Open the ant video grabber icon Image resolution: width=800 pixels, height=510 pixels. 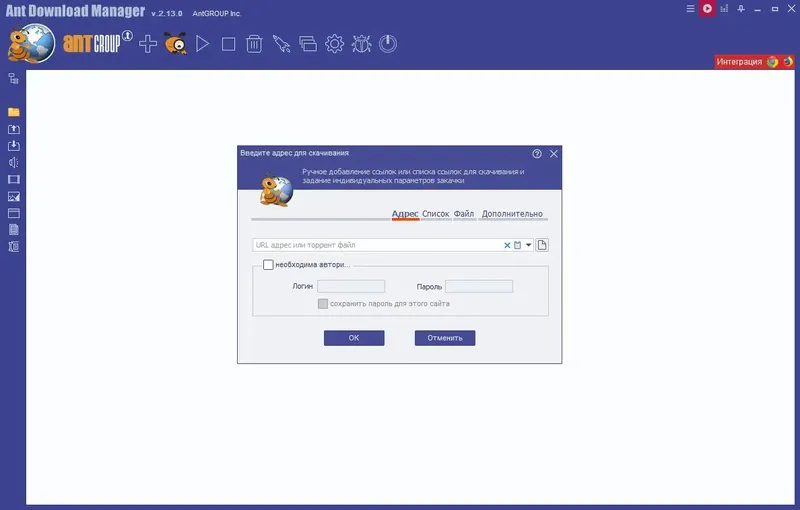[x=176, y=44]
